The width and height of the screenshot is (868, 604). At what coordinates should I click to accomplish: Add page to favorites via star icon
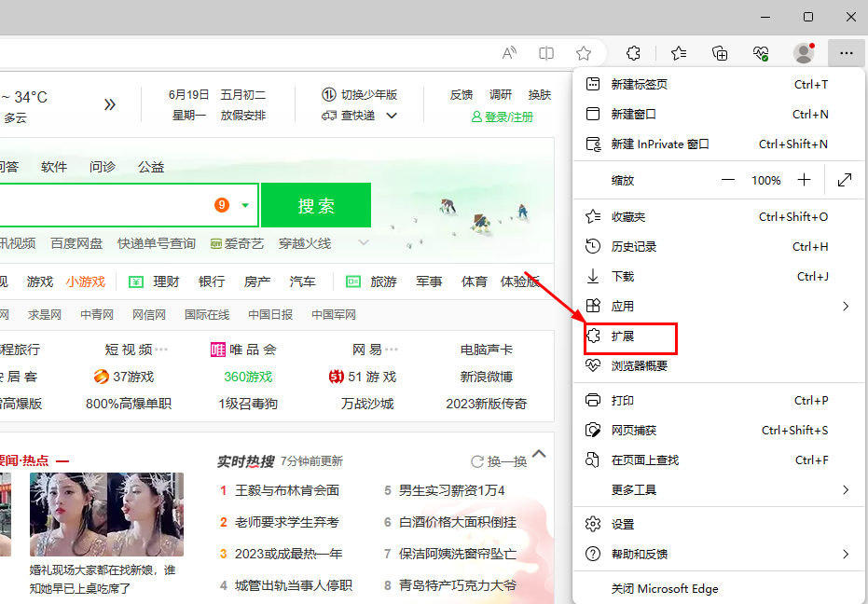point(584,53)
